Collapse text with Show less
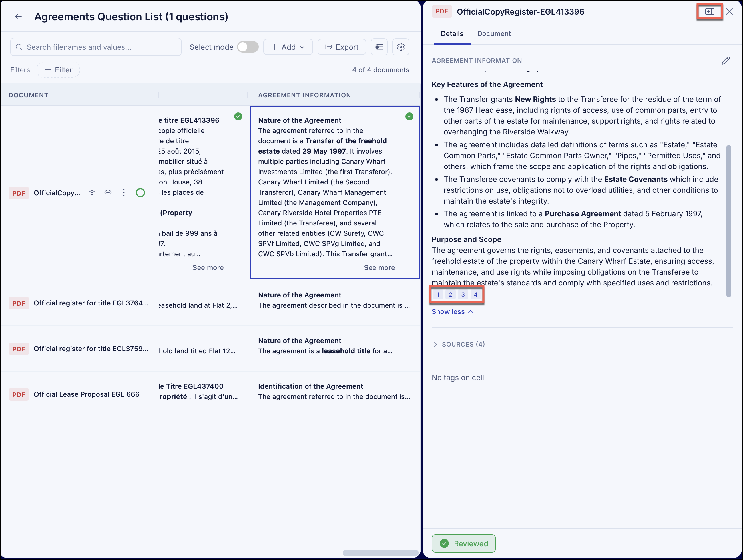 point(452,312)
